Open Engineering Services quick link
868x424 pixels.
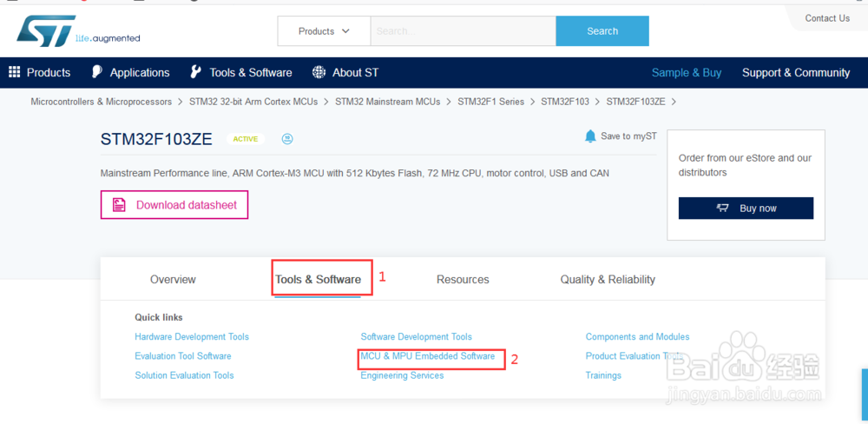(402, 376)
